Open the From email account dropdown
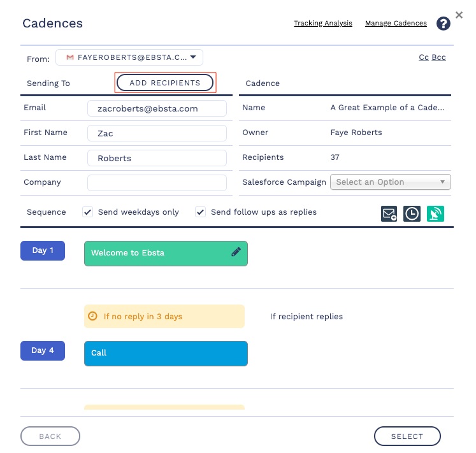 click(x=192, y=57)
